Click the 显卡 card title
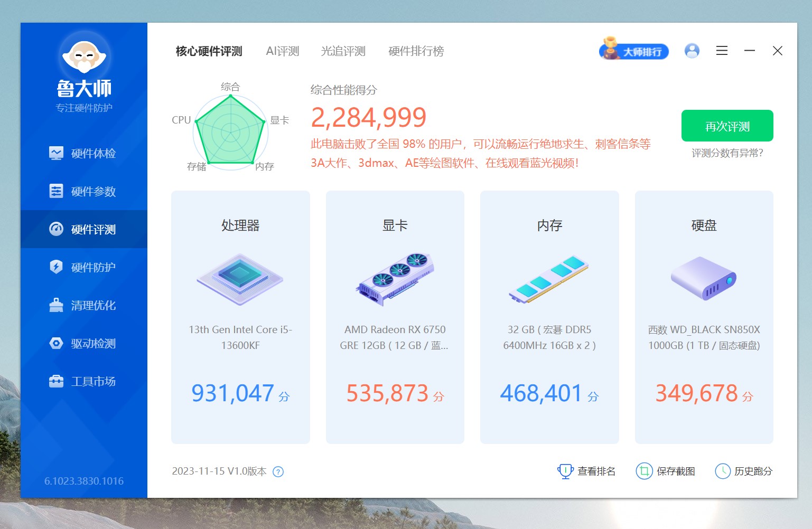 point(395,225)
